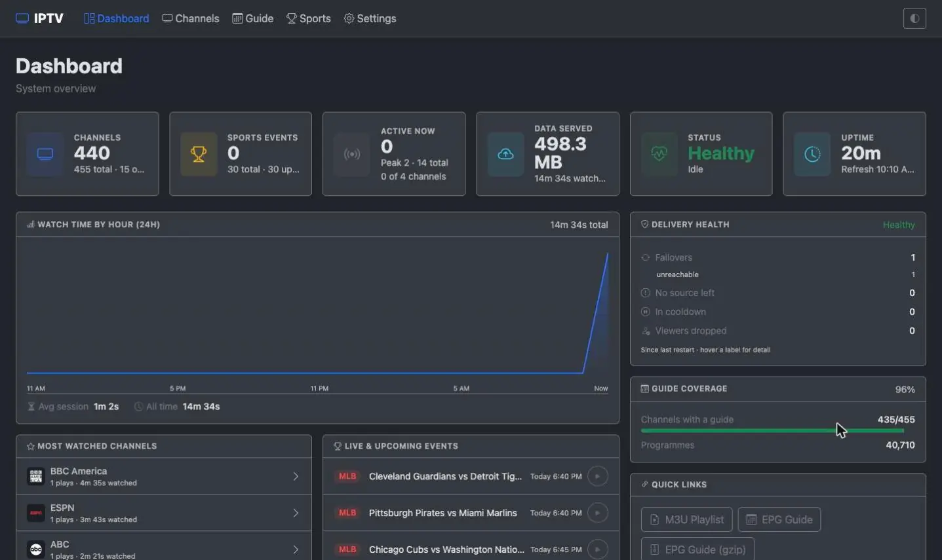
Task: Open the Dashboard nav item
Action: pyautogui.click(x=116, y=18)
